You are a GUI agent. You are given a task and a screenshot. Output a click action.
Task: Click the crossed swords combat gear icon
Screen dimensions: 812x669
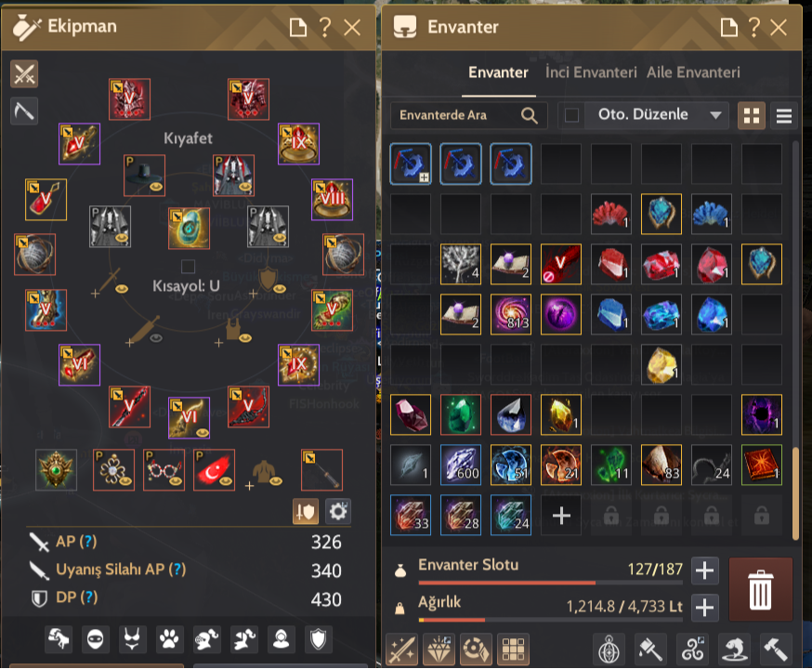click(x=24, y=74)
